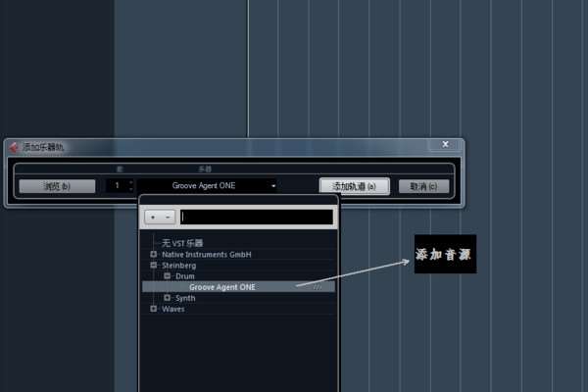The width and height of the screenshot is (588, 392).
Task: Click the Native Instruments GmbH label
Action: 207,255
